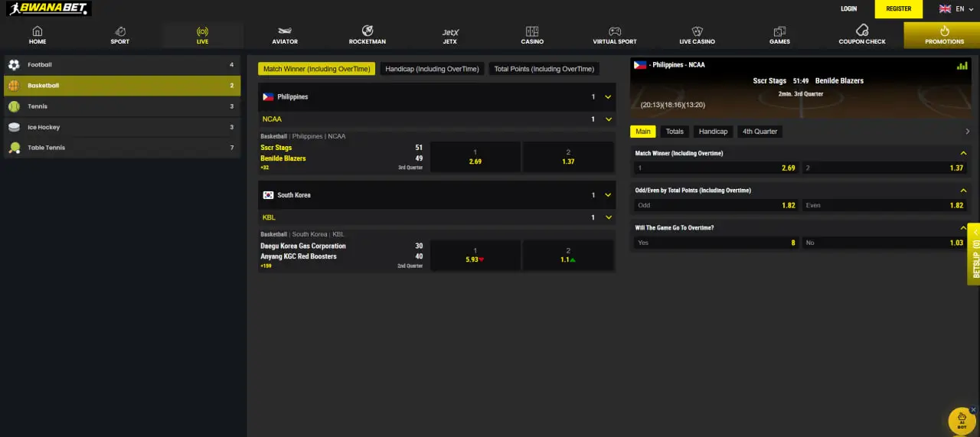Open the EN language dropdown

click(x=965, y=8)
